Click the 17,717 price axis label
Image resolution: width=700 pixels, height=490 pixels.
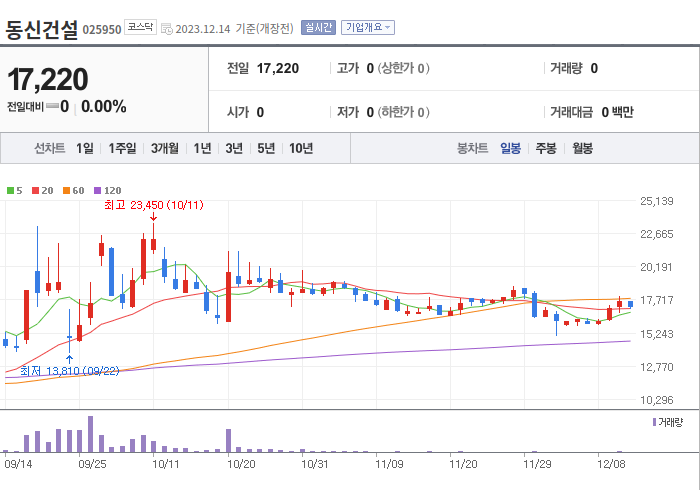657,300
